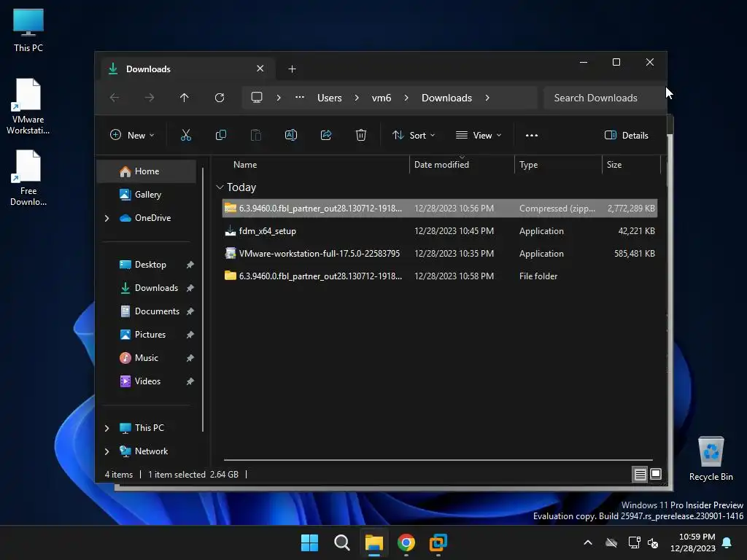Select VMware Workstation desktop shortcut
747x560 pixels.
click(x=28, y=106)
